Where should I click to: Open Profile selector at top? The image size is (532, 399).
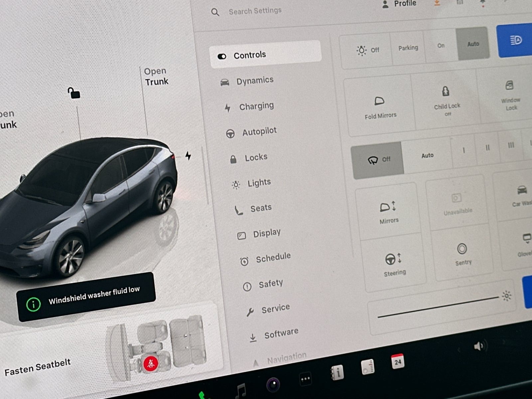[400, 4]
